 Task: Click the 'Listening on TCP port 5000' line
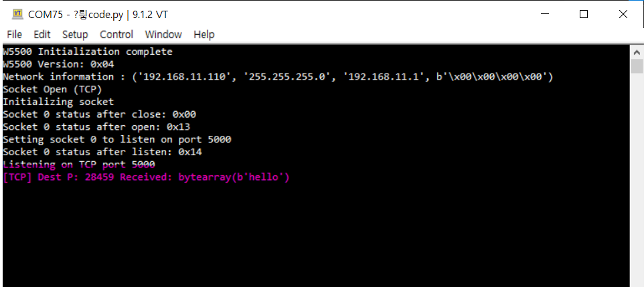[x=79, y=164]
